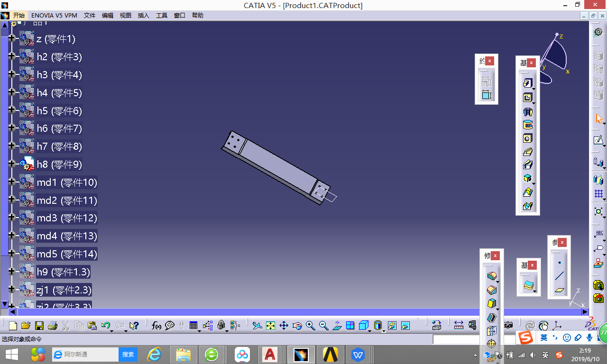607x364 pixels.
Task: Select the Hole feature tool
Action: click(x=527, y=138)
